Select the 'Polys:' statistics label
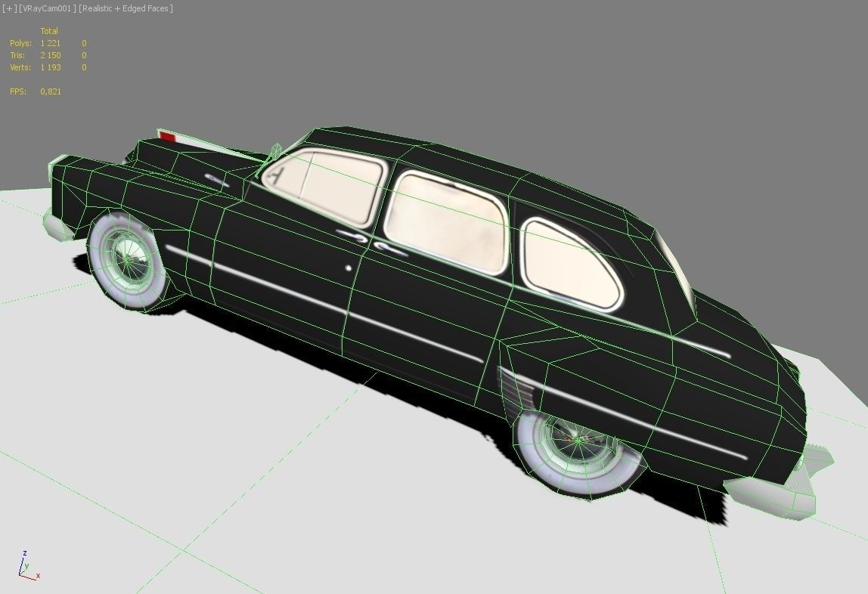868x594 pixels. click(20, 43)
